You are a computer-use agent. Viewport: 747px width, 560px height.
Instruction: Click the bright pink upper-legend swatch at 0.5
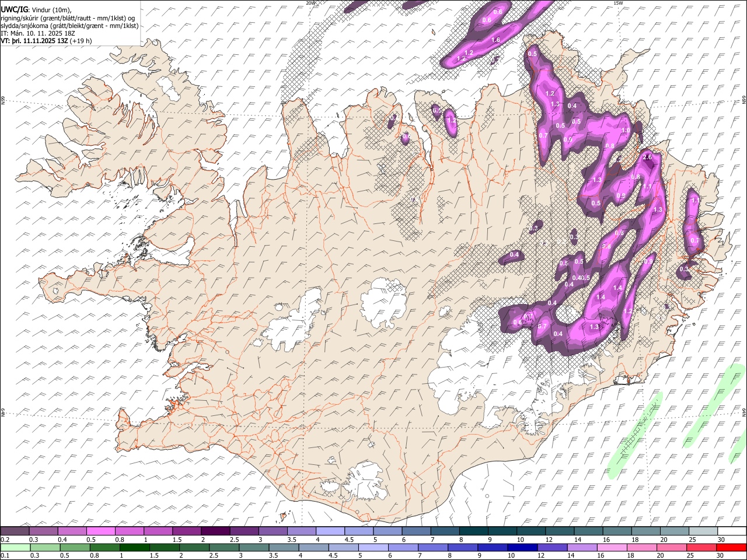[x=100, y=531]
